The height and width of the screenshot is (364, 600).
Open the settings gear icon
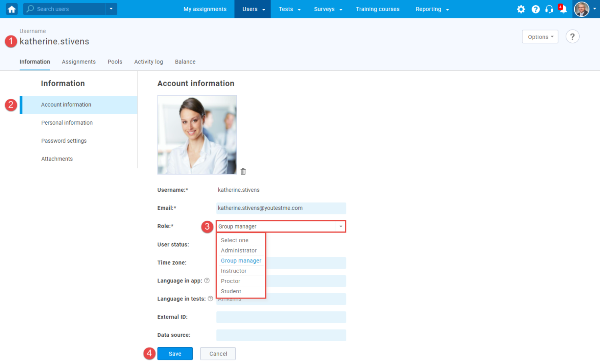click(521, 9)
